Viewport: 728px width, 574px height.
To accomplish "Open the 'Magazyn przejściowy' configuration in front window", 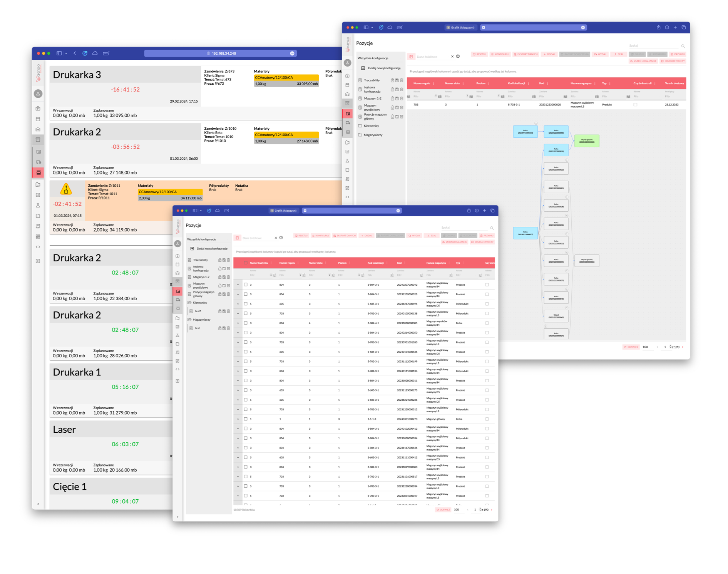I will pos(200,285).
